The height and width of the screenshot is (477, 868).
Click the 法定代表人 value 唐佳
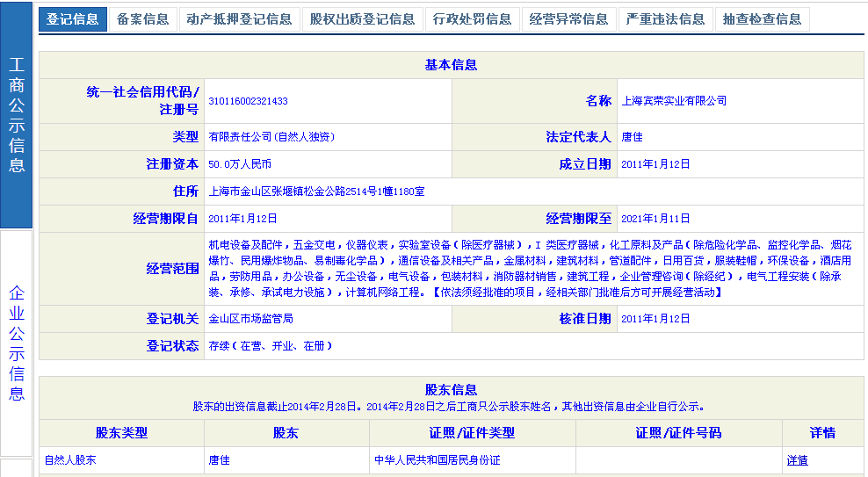[x=632, y=138]
